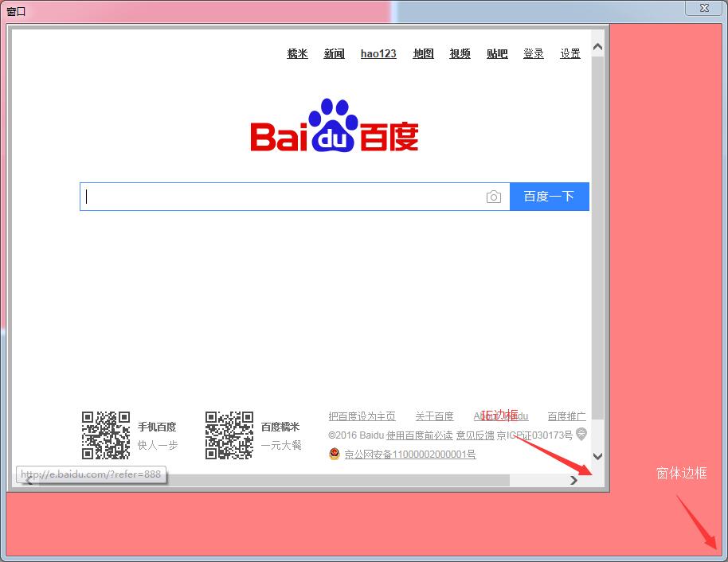Click the vertical scrollbar up arrow
Image resolution: width=728 pixels, height=562 pixels.
point(598,47)
